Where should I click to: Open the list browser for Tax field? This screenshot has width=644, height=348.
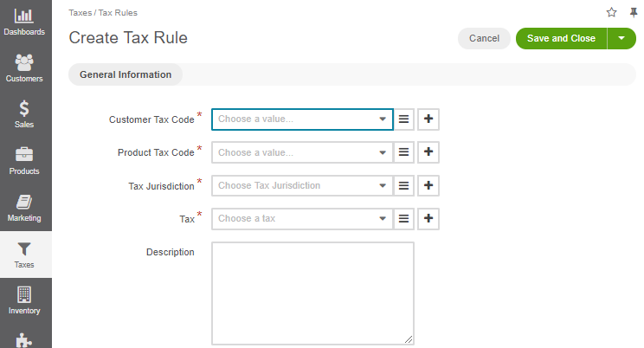[x=403, y=218]
